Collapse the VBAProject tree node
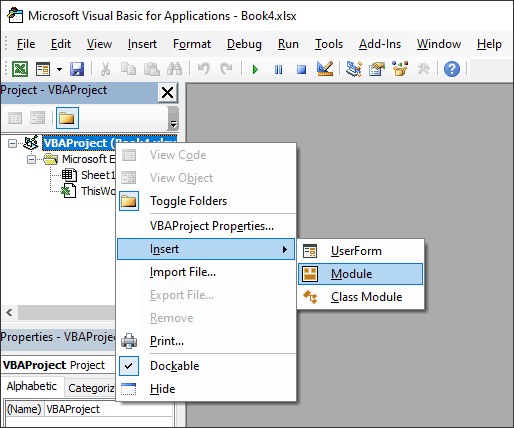The image size is (514, 428). point(12,144)
